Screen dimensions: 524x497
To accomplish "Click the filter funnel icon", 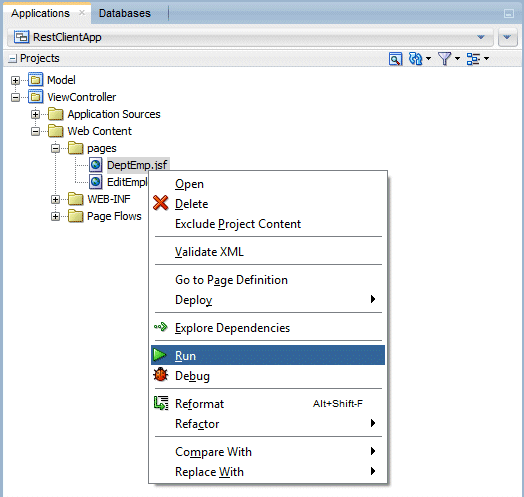I will coord(444,59).
